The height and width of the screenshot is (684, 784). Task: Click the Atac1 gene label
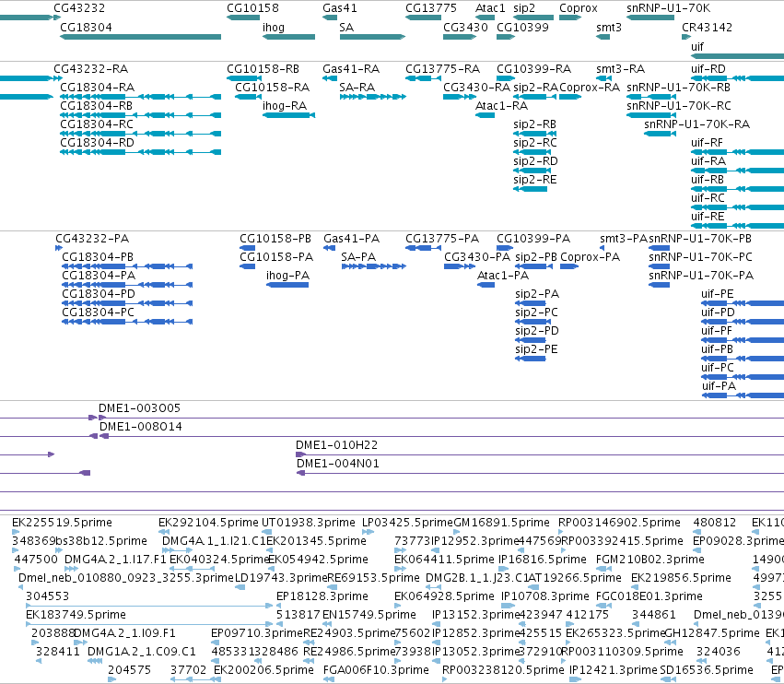tap(490, 8)
